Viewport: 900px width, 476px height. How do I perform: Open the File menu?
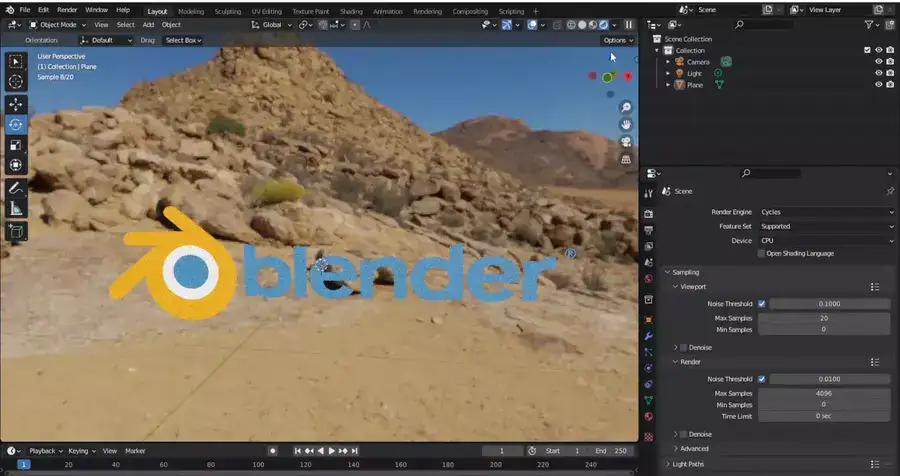click(x=25, y=10)
